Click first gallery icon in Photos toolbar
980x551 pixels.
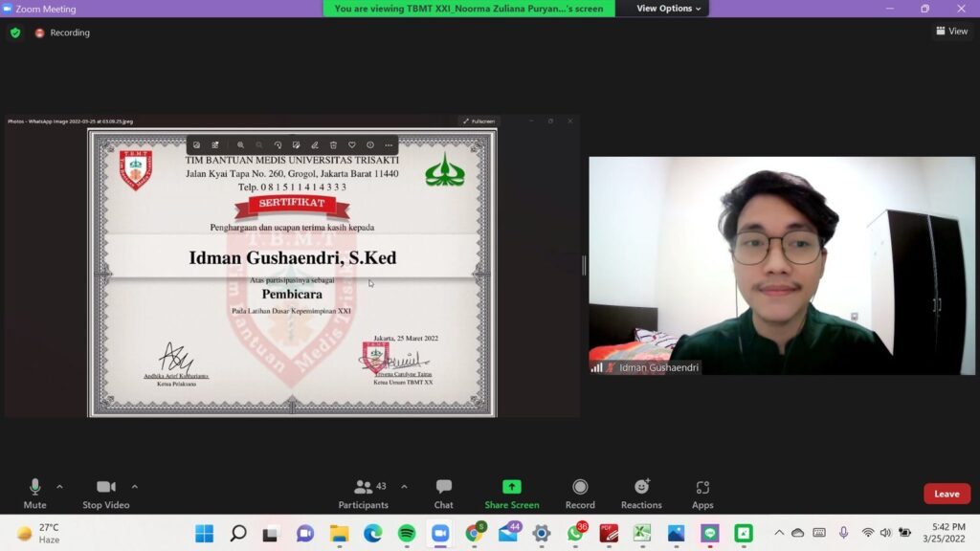pos(197,145)
